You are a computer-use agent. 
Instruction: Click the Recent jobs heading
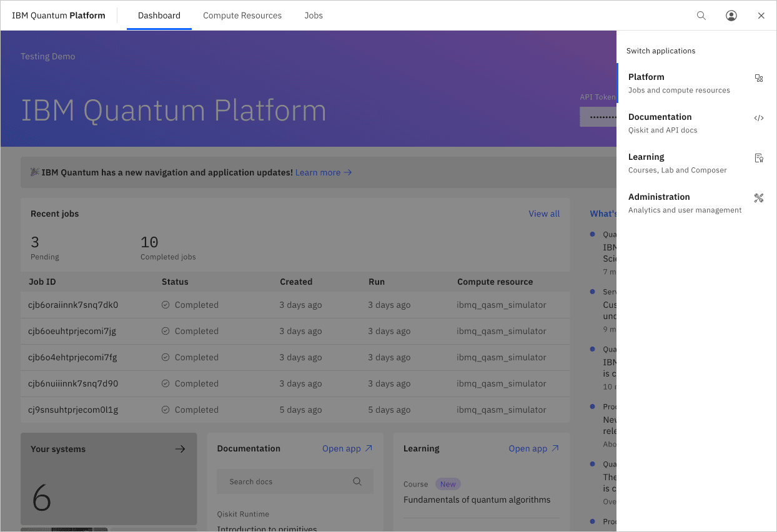(55, 214)
